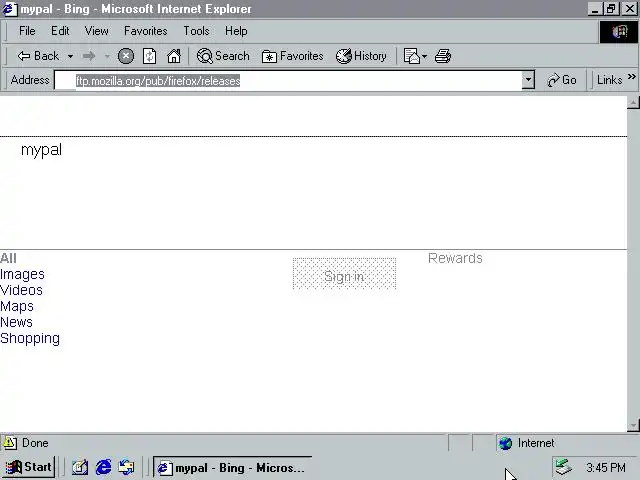
Task: Click the scroll up arrow on the scrollbar
Action: tap(633, 102)
